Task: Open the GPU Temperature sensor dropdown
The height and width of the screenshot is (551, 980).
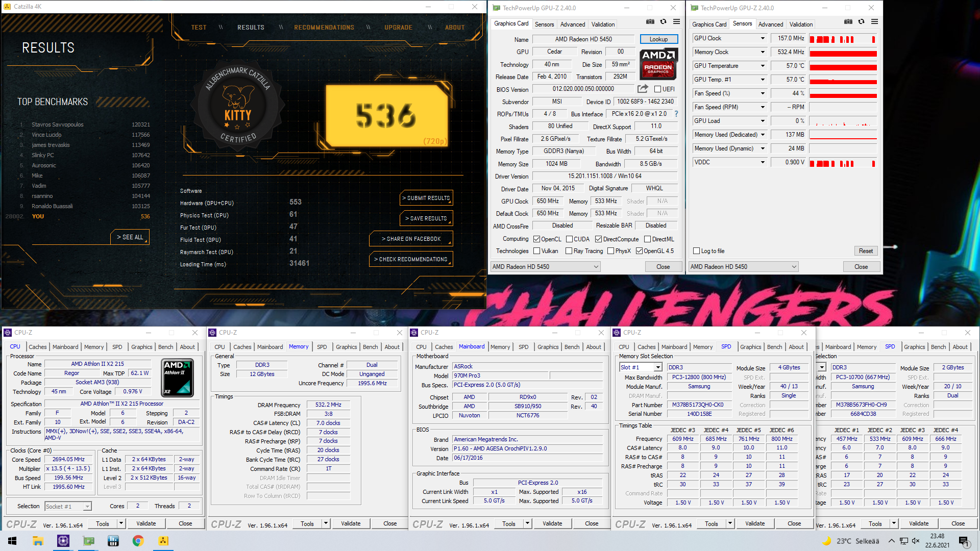Action: click(763, 66)
